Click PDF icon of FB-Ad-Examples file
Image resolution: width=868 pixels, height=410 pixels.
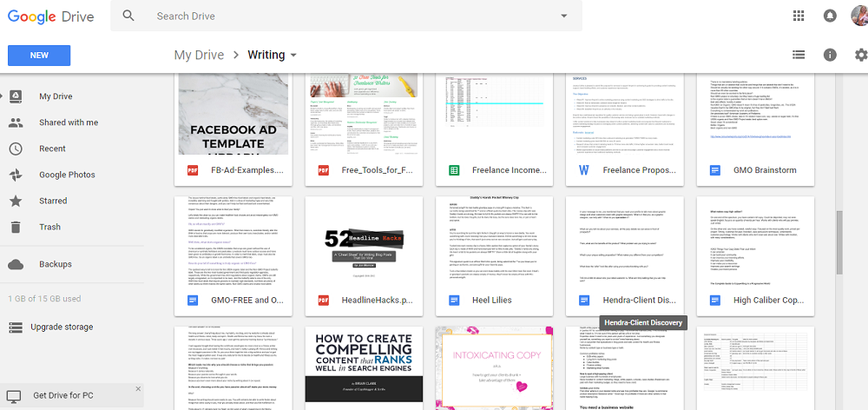click(x=192, y=170)
